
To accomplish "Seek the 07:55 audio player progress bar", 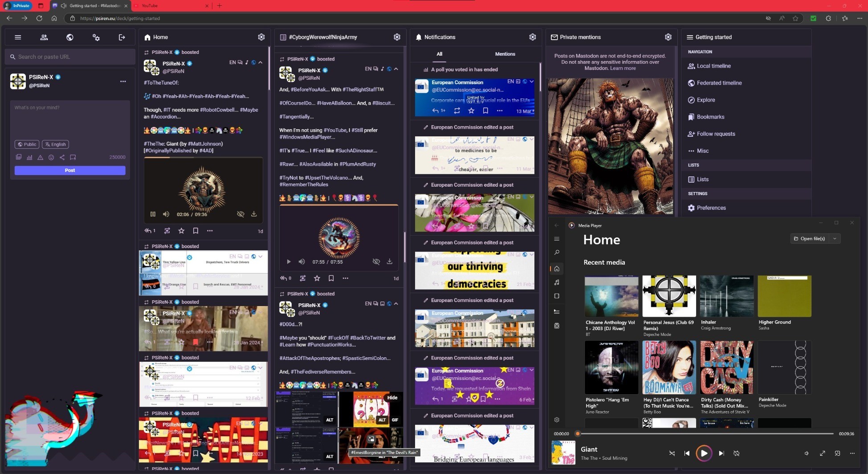I will 338,205.
